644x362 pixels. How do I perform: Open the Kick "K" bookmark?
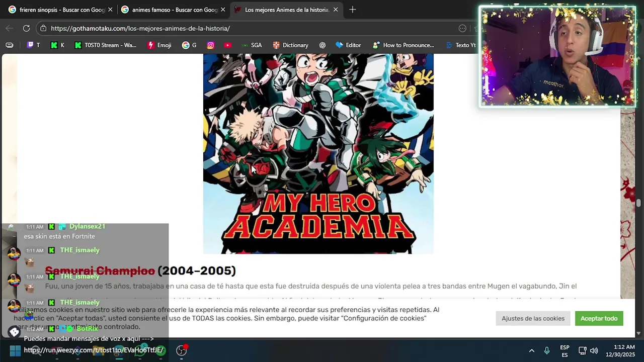pyautogui.click(x=57, y=45)
